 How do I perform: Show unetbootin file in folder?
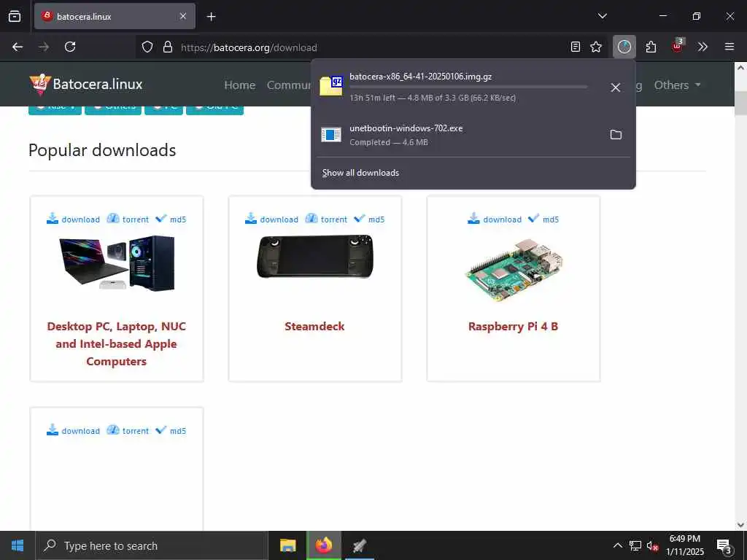pos(616,135)
